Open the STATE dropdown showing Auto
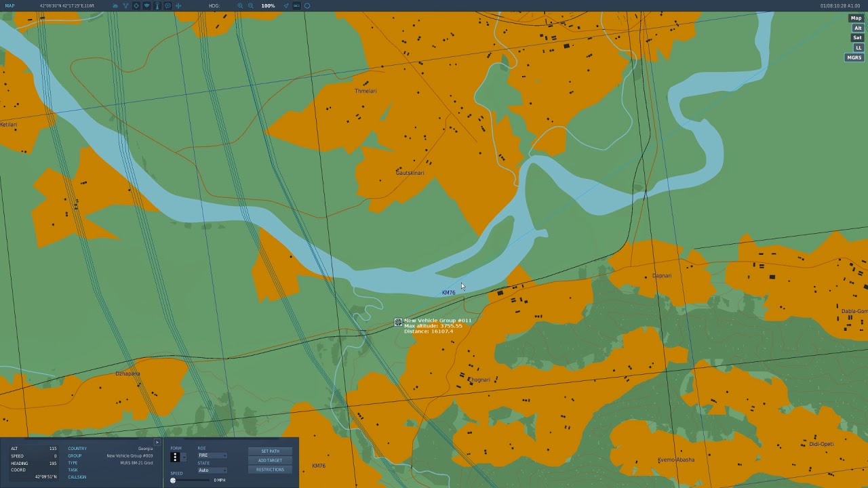 [212, 470]
